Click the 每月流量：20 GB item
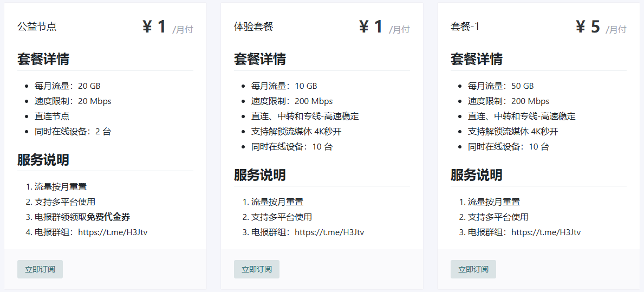The image size is (644, 292). [67, 86]
